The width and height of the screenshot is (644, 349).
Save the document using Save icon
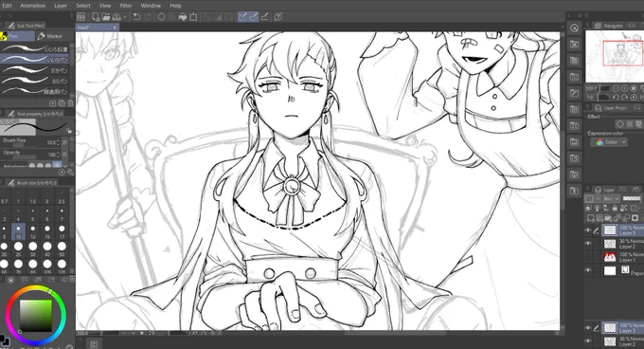[x=116, y=17]
